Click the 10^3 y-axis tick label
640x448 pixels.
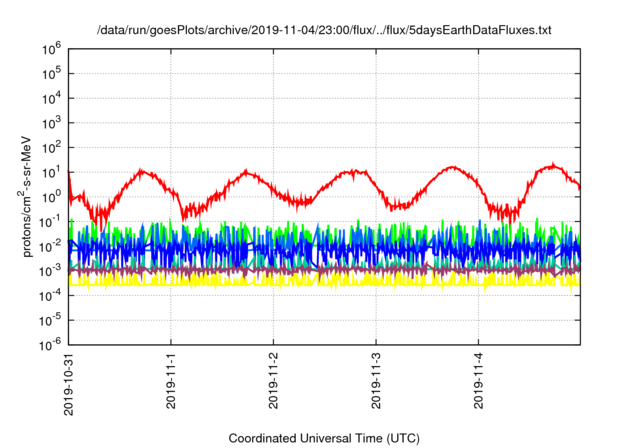point(52,123)
